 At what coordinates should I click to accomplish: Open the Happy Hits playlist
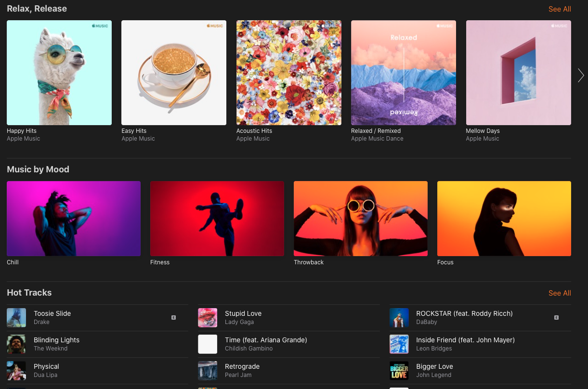59,72
